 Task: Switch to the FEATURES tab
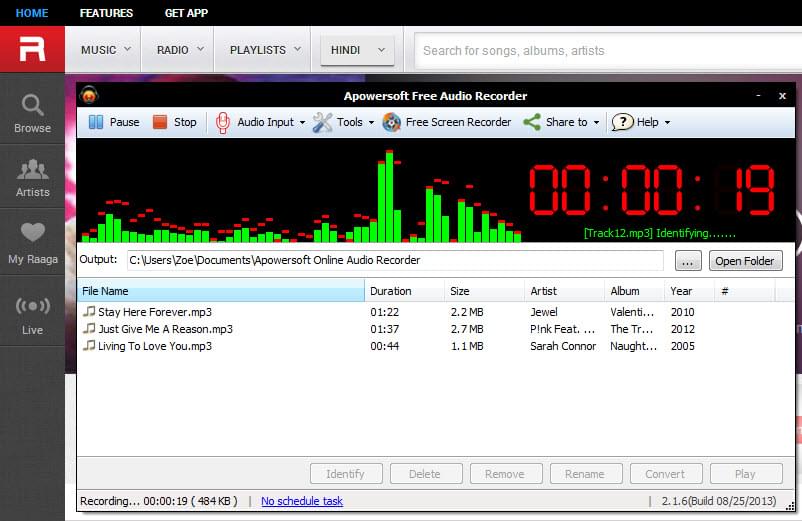[x=106, y=13]
